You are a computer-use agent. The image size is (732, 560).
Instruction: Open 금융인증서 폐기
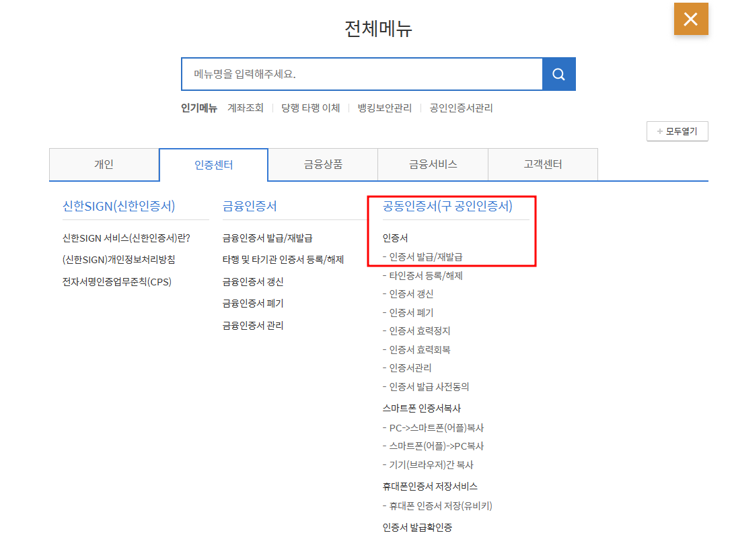point(253,304)
